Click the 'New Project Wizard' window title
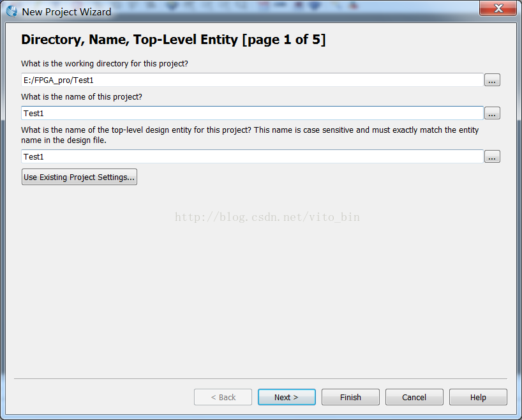 click(66, 12)
